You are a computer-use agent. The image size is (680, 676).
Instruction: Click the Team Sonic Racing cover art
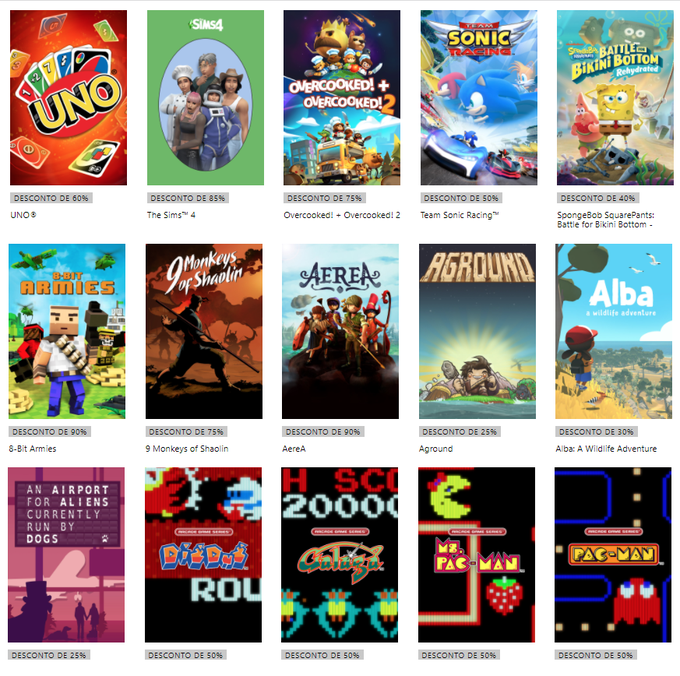pos(479,98)
